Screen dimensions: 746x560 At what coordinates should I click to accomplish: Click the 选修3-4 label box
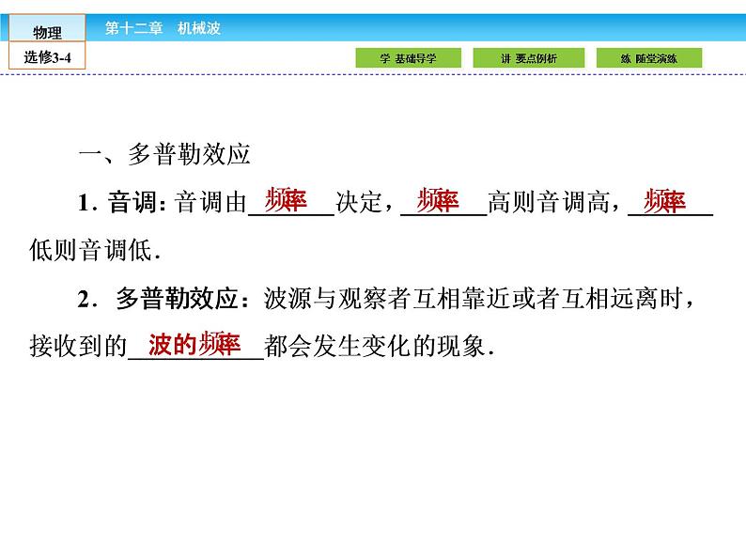click(47, 55)
